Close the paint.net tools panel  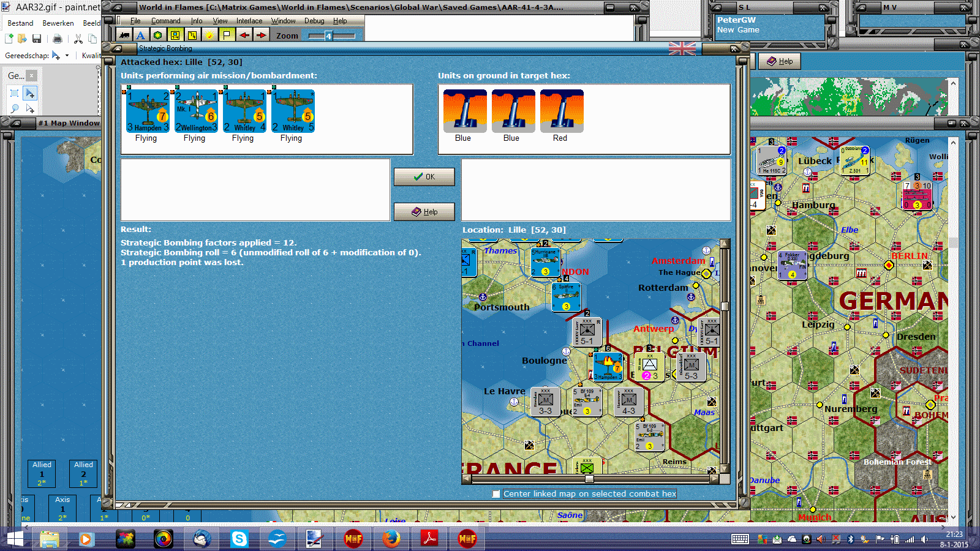[x=31, y=75]
